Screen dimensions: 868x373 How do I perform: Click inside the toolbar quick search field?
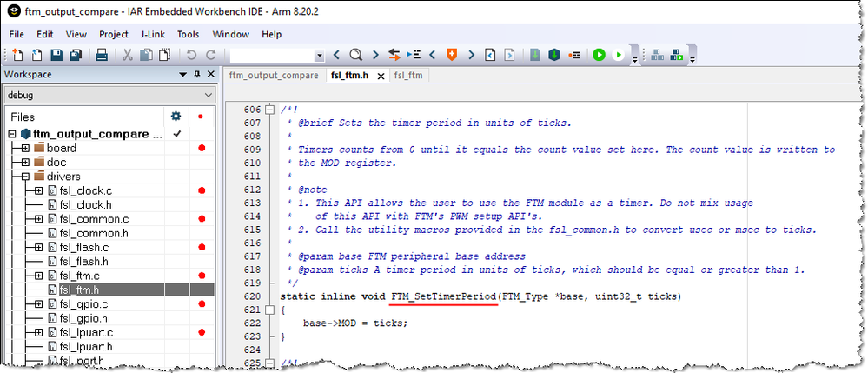(272, 56)
